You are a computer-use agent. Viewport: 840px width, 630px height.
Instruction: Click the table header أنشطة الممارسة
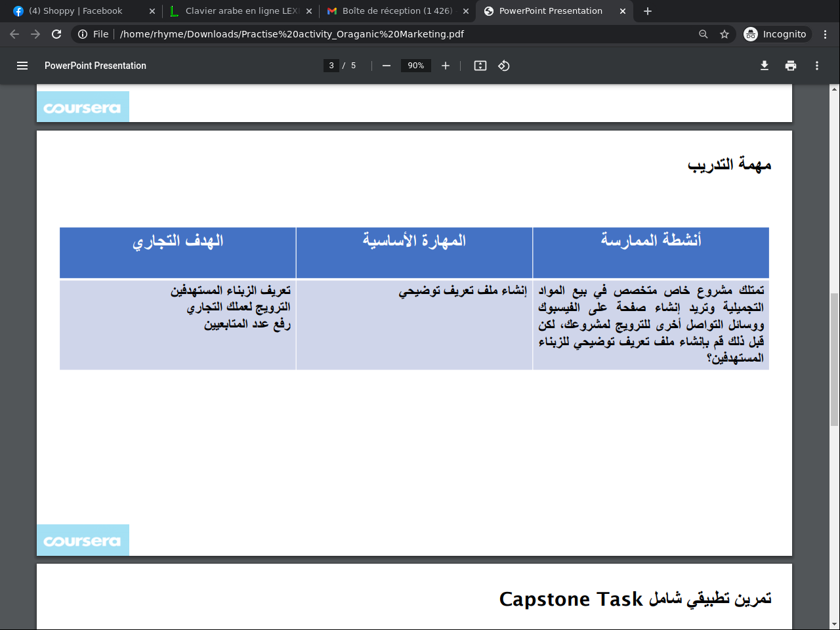[x=651, y=240]
